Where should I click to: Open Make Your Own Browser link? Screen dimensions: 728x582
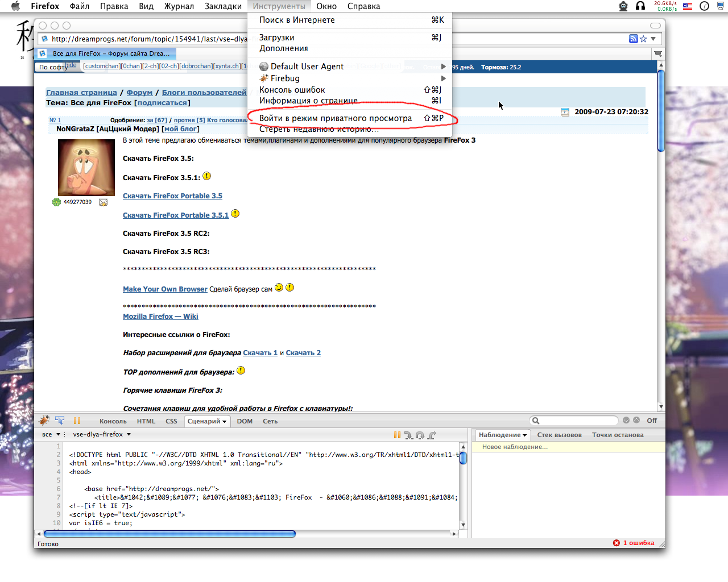coord(165,289)
